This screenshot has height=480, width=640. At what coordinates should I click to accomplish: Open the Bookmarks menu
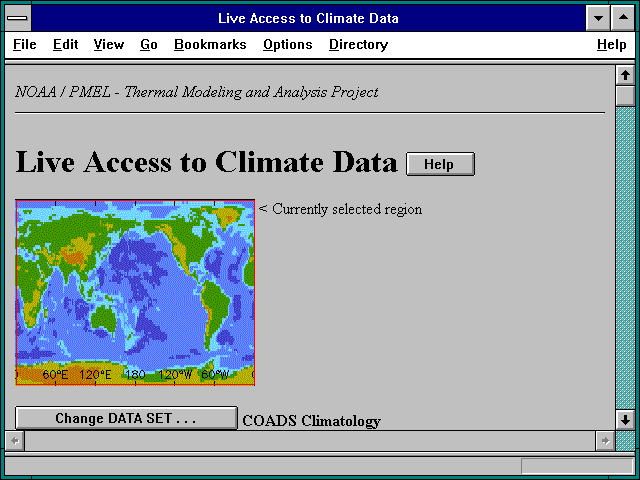[210, 44]
